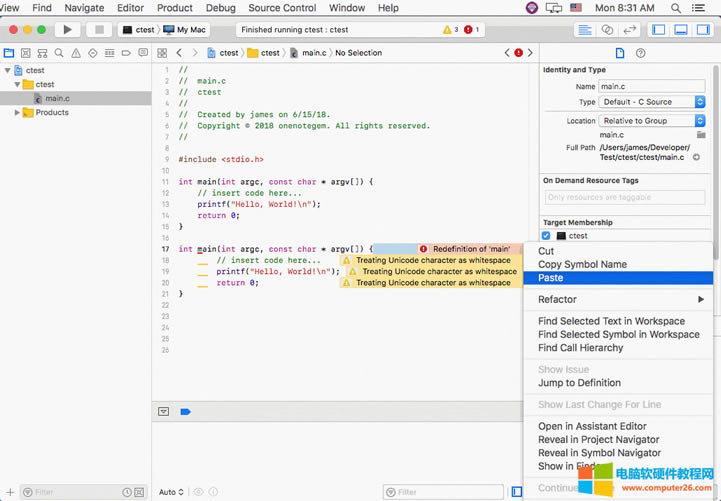
Task: Click the Run (play) button
Action: (68, 30)
